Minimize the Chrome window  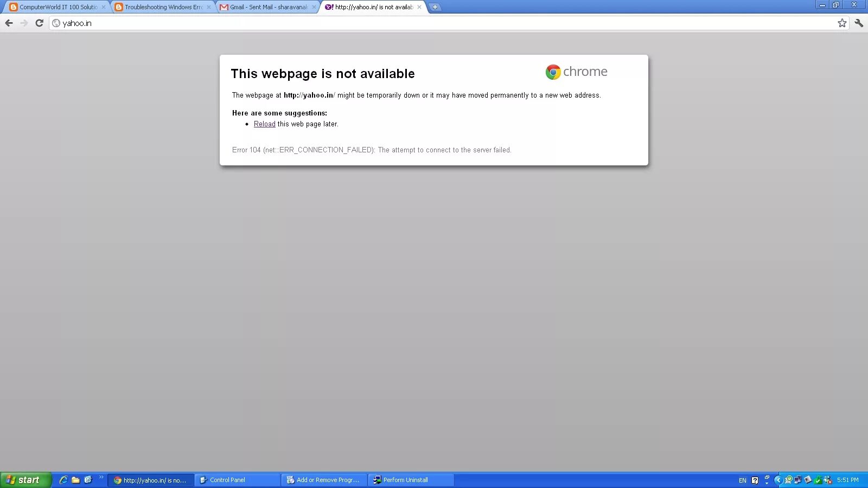tap(822, 5)
